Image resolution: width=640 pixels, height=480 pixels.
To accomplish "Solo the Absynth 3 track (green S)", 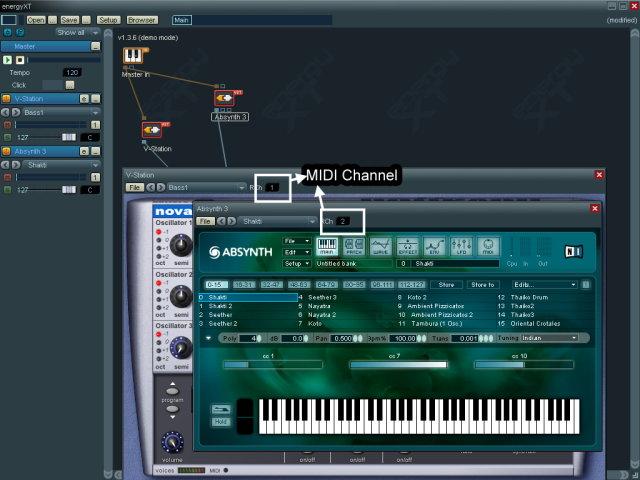I will pyautogui.click(x=7, y=190).
